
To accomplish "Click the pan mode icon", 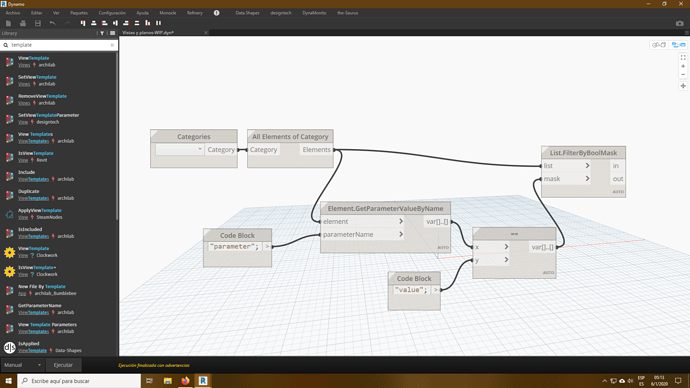I will (683, 86).
